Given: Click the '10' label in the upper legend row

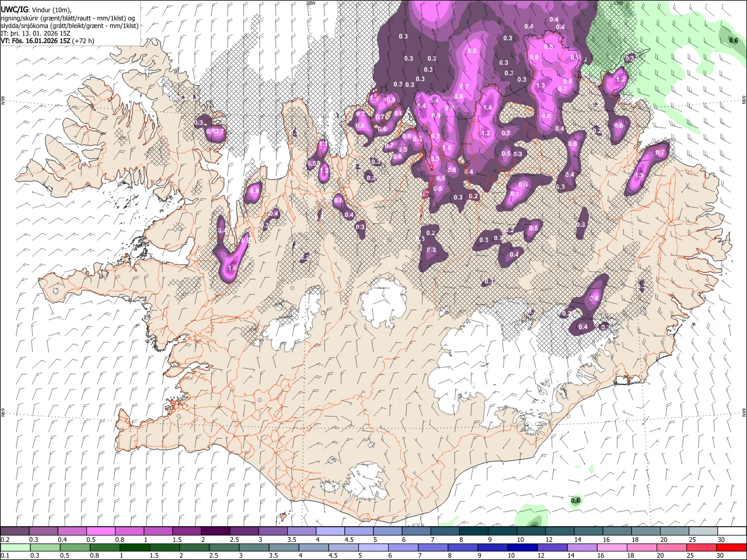Looking at the screenshot, I should coord(520,540).
